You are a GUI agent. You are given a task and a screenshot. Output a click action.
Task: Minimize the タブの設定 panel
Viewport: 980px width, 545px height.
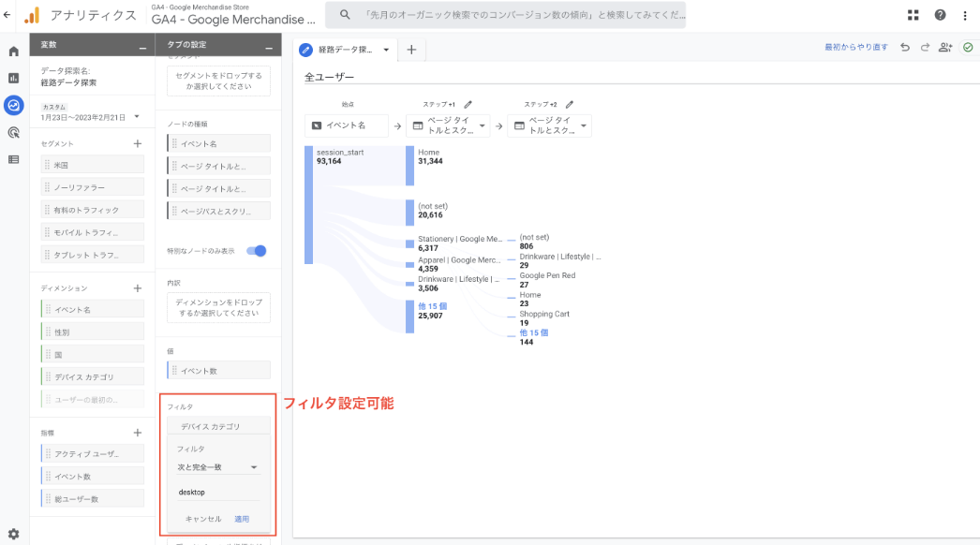[x=269, y=47]
